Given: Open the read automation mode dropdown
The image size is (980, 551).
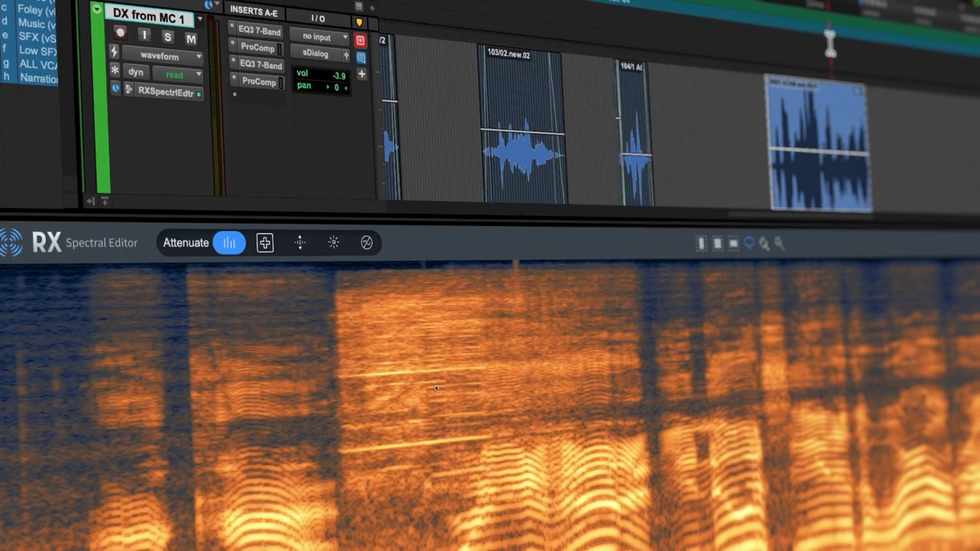Looking at the screenshot, I should 178,75.
